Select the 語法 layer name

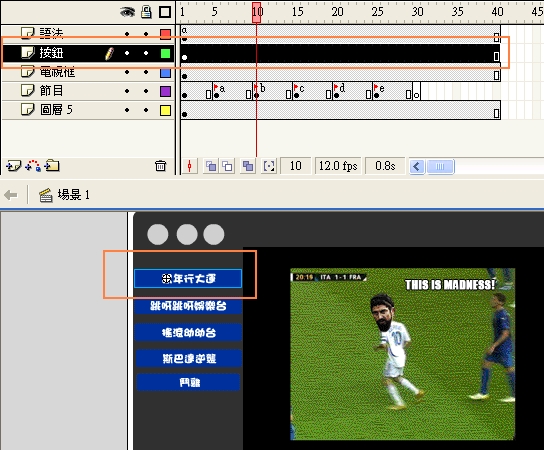point(51,33)
